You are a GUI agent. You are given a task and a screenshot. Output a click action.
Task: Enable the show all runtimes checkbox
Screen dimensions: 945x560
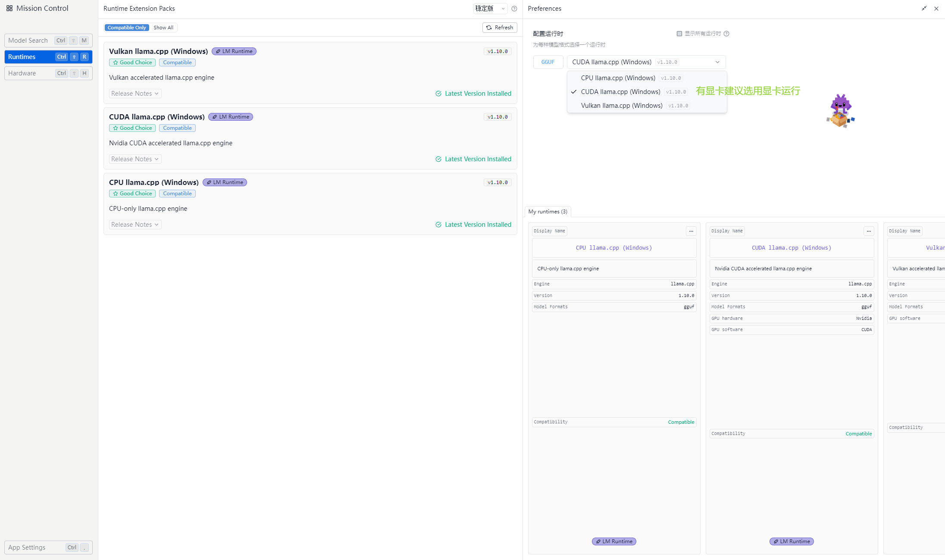[679, 34]
